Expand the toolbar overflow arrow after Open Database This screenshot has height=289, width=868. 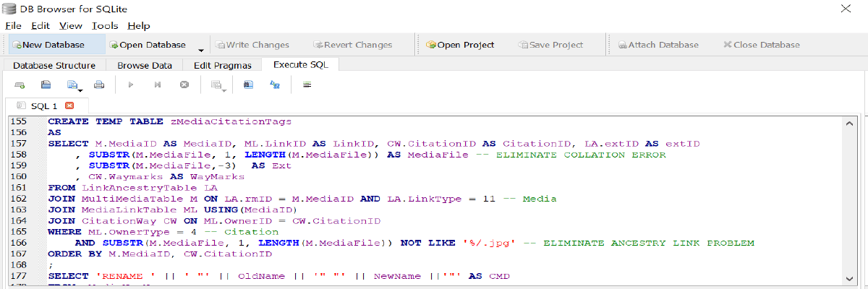pyautogui.click(x=200, y=49)
